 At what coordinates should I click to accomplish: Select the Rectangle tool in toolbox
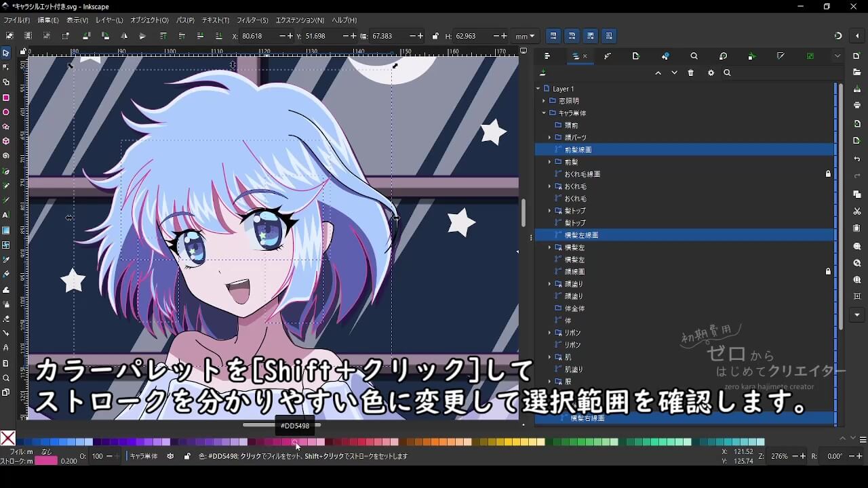click(x=6, y=98)
